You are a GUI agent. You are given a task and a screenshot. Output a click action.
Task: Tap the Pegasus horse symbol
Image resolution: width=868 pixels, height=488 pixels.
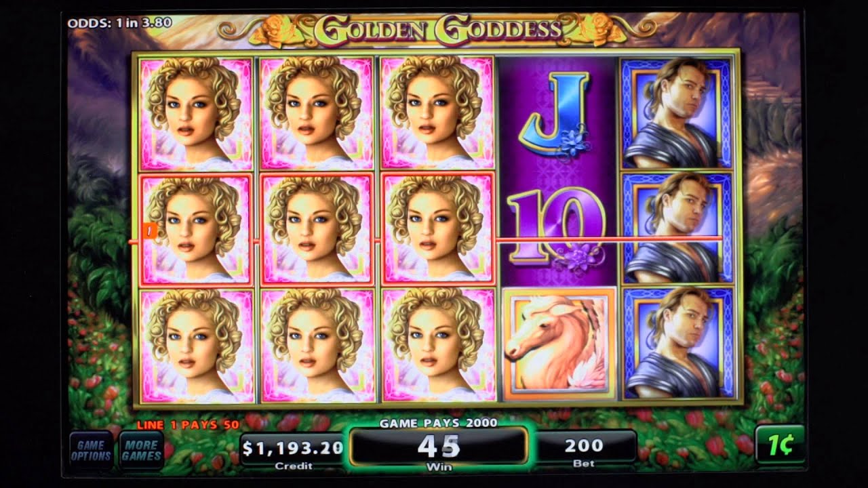point(559,344)
